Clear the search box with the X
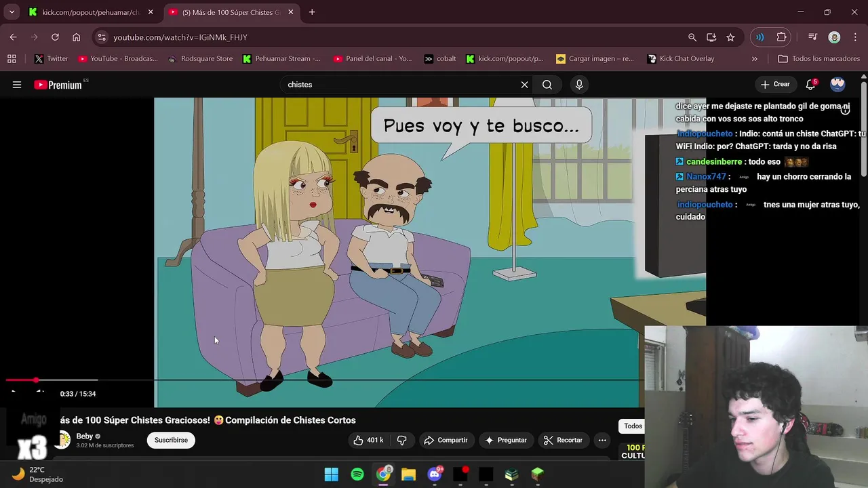Image resolution: width=868 pixels, height=488 pixels. 524,85
